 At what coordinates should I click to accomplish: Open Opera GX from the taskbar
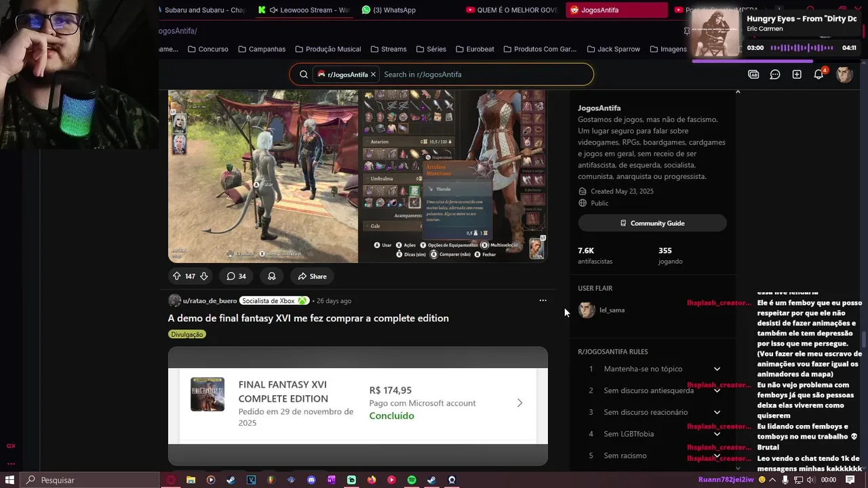coord(171,480)
